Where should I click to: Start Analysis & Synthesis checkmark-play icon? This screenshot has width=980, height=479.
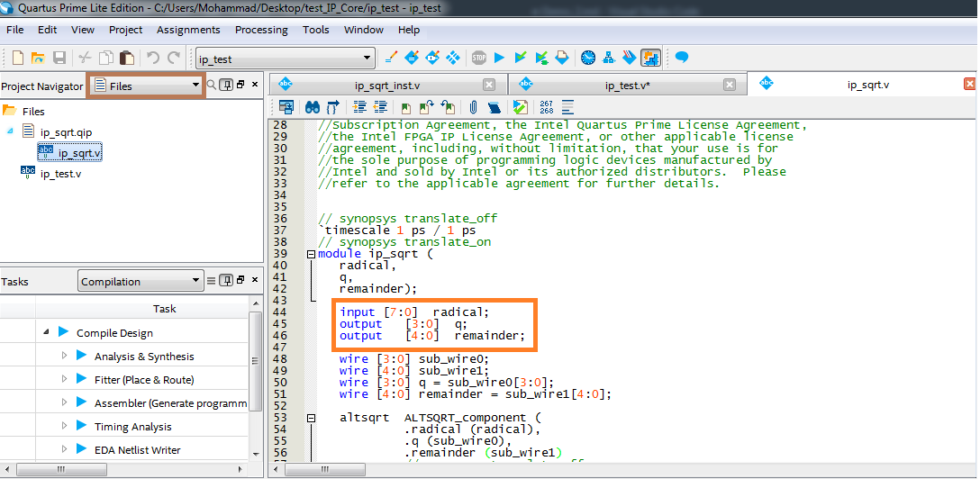pos(520,58)
